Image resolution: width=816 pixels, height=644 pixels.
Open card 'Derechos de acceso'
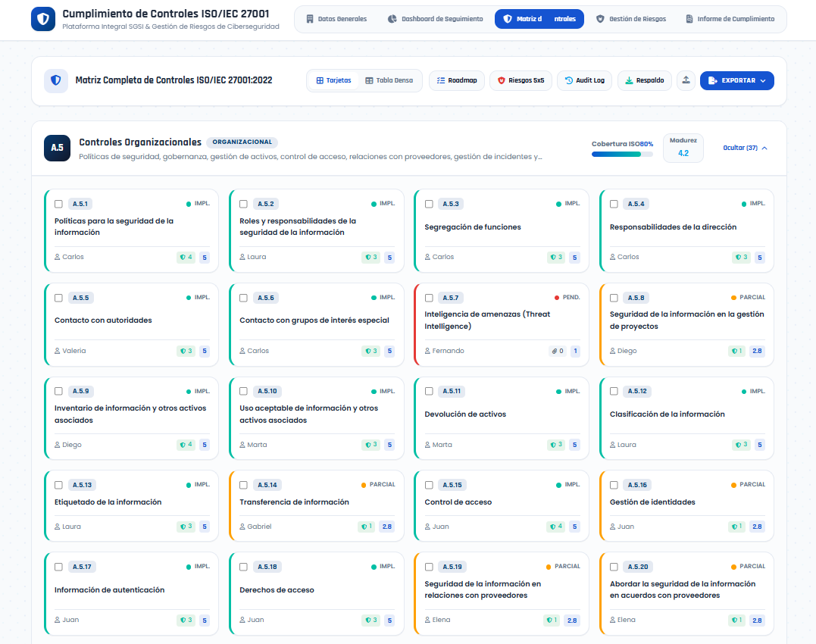tap(317, 593)
